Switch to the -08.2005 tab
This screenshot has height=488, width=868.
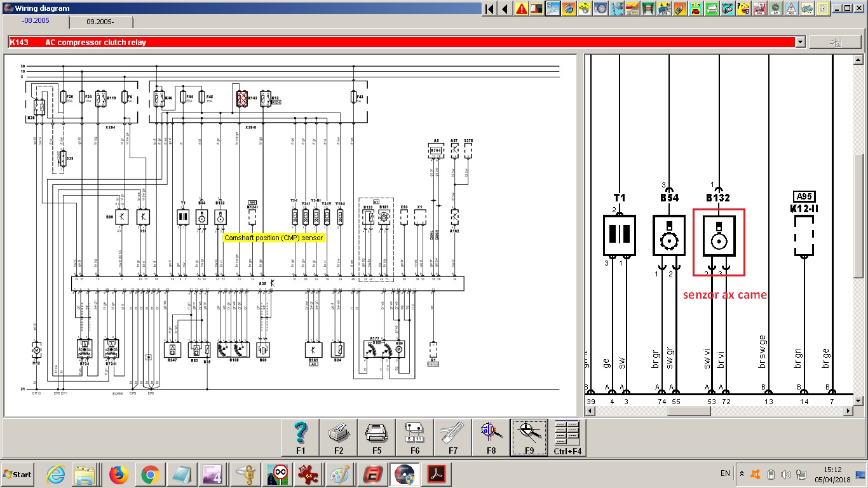[37, 22]
